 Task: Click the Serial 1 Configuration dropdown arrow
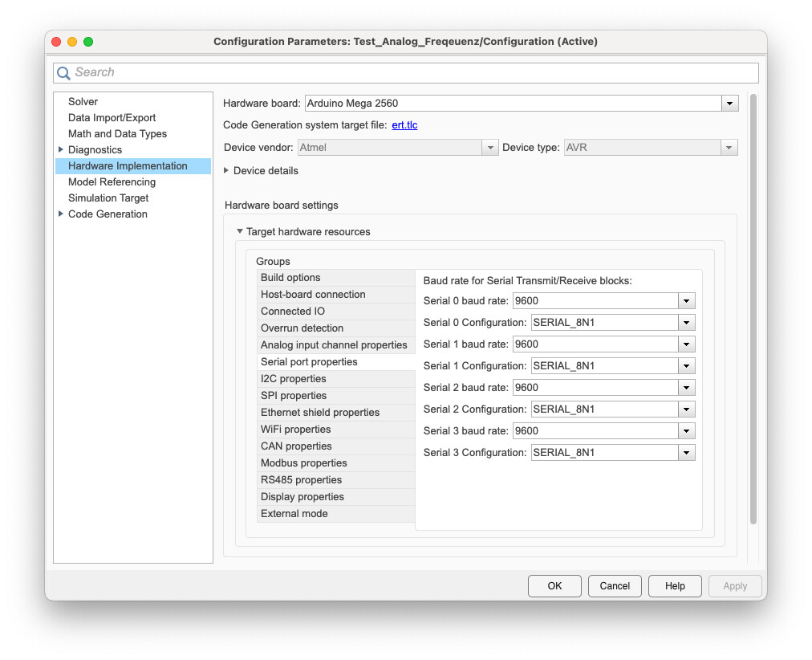[x=686, y=365]
